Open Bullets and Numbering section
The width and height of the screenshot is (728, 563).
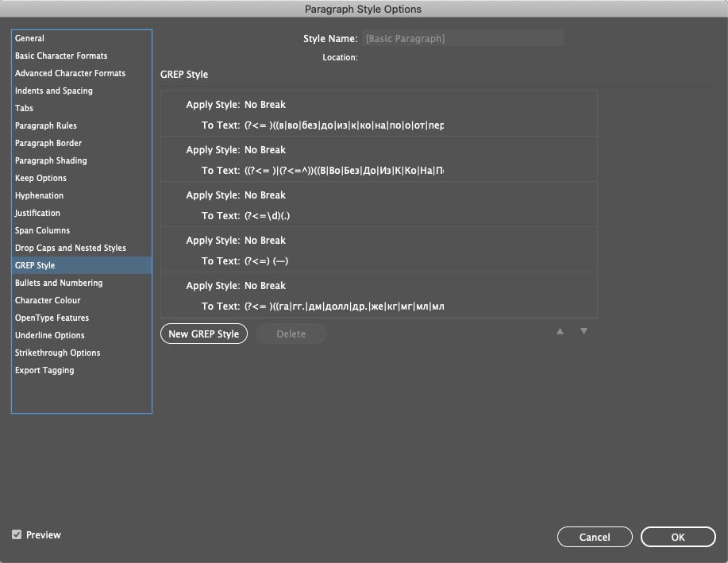(x=59, y=283)
